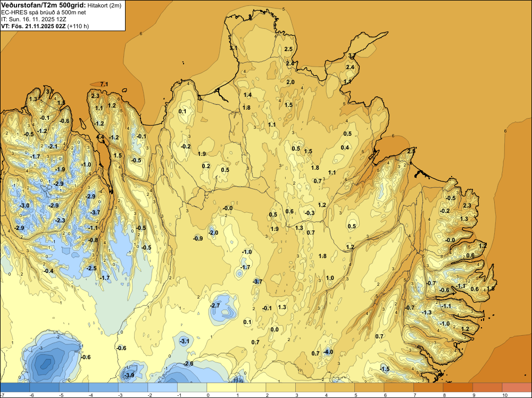Select the legend swatch between 2 and 3
Image resolution: width=532 pixels, height=398 pixels.
pos(280,387)
